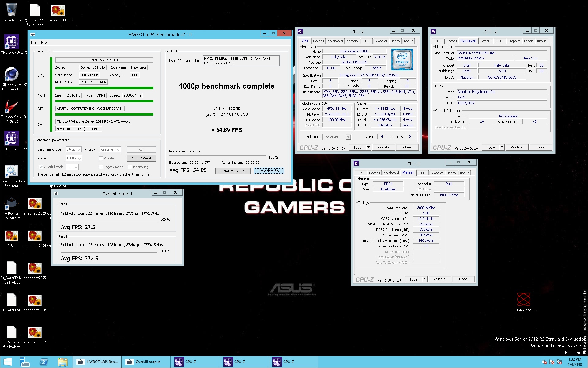
Task: Switch to Caches tab in CPU-Z CPU window
Action: click(x=318, y=41)
